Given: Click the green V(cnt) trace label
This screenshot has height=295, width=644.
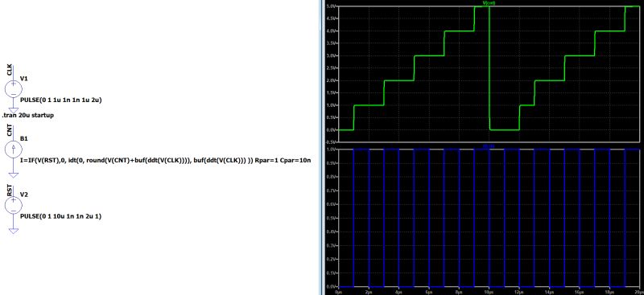Looking at the screenshot, I should click(489, 3).
